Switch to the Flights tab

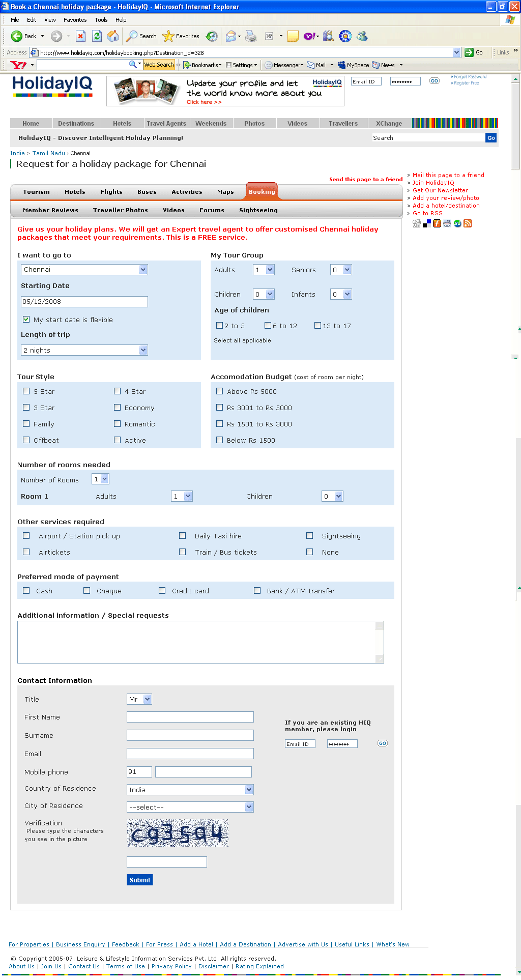pos(111,192)
